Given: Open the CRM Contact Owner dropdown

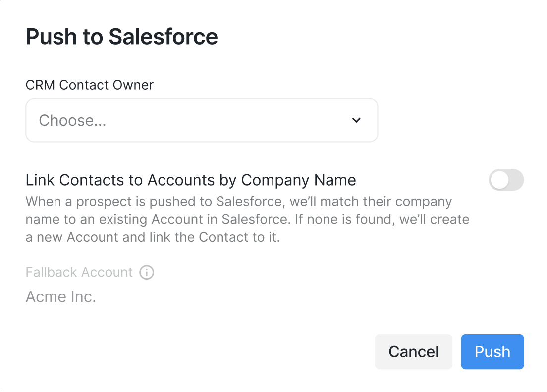Looking at the screenshot, I should point(202,120).
